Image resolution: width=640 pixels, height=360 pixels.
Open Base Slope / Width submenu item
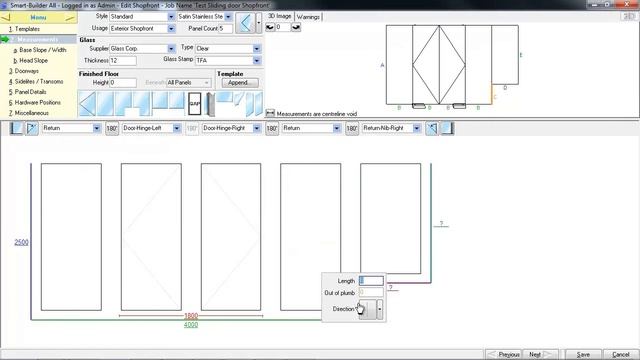tap(40, 50)
